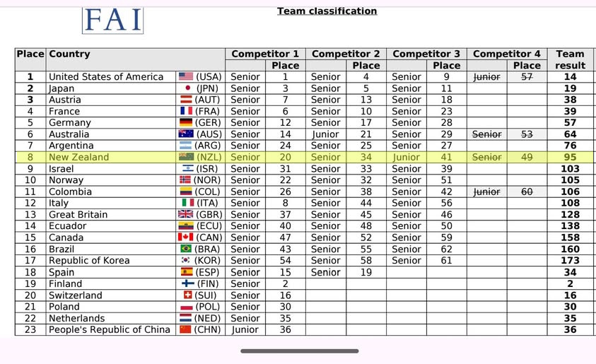Click the Great Britain flag icon
This screenshot has height=364, width=596.
tap(186, 215)
